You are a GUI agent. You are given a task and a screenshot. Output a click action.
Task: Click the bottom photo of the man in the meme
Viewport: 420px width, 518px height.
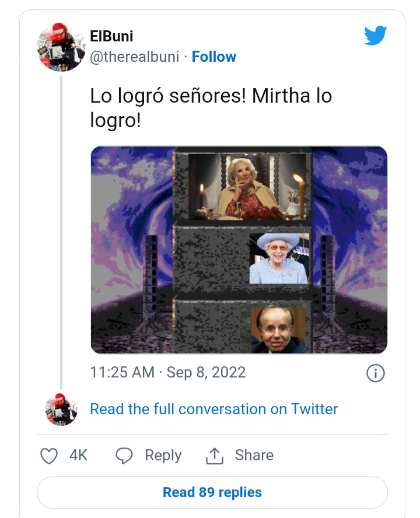[278, 330]
